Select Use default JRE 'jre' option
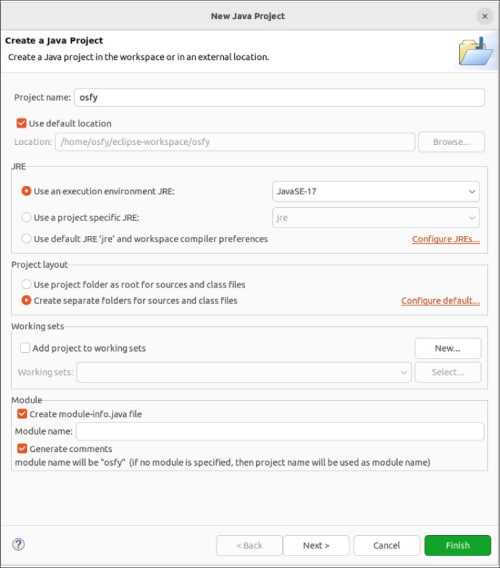Image resolution: width=500 pixels, height=568 pixels. coord(26,239)
